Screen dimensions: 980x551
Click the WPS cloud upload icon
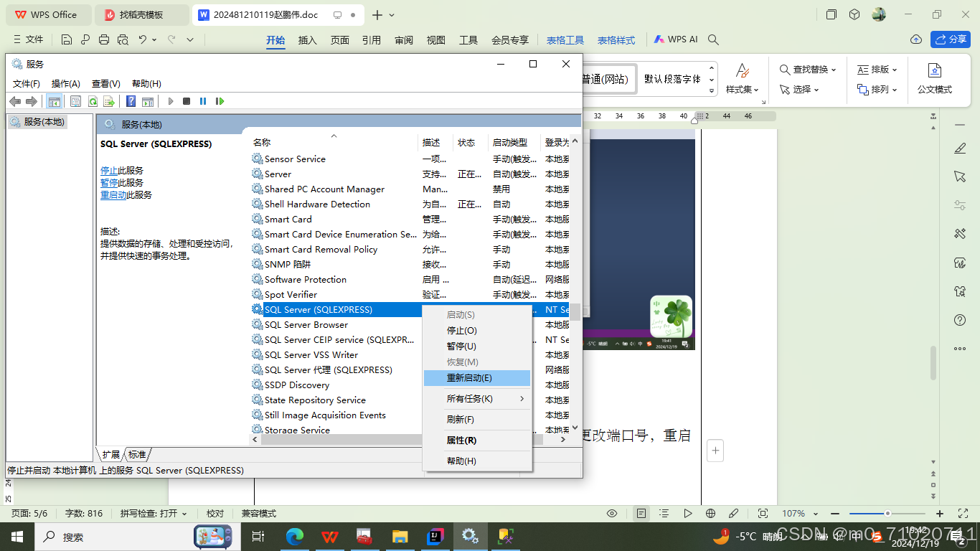click(915, 39)
